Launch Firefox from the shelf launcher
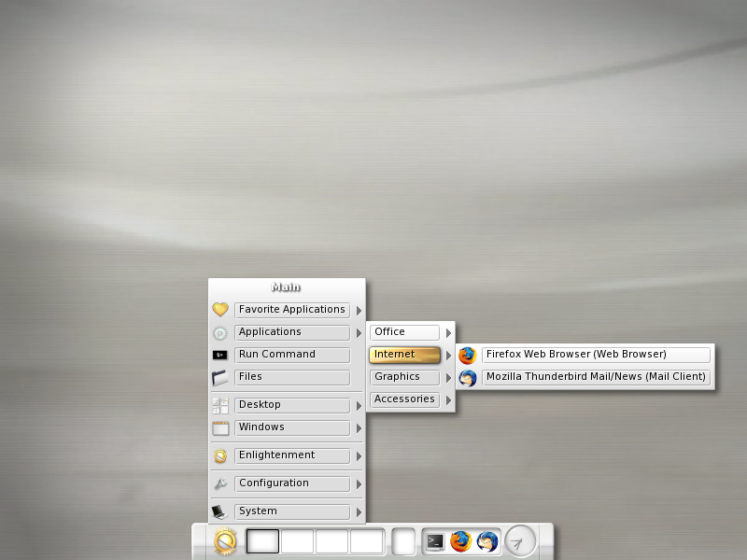This screenshot has height=560, width=747. pyautogui.click(x=460, y=541)
